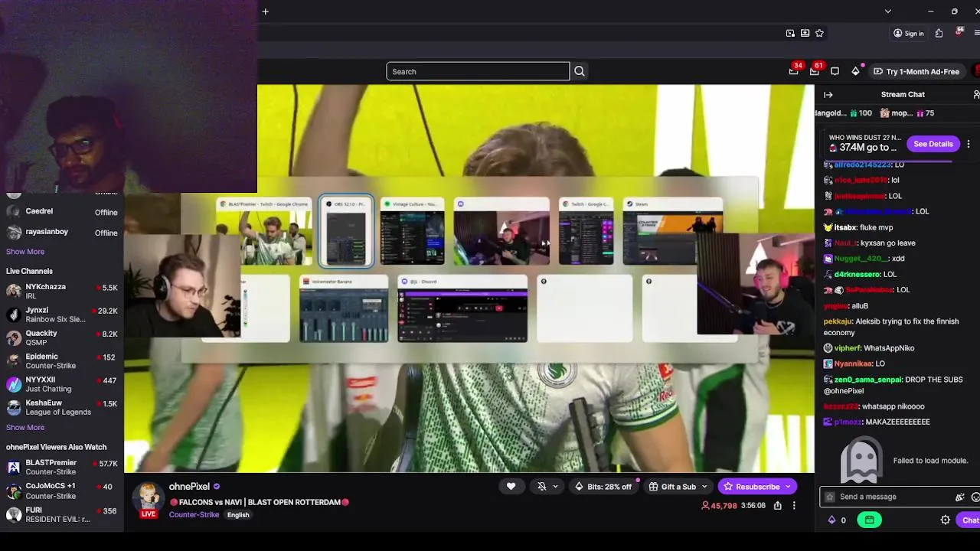The height and width of the screenshot is (551, 980).
Task: Click the star icon in message field
Action: point(830,497)
